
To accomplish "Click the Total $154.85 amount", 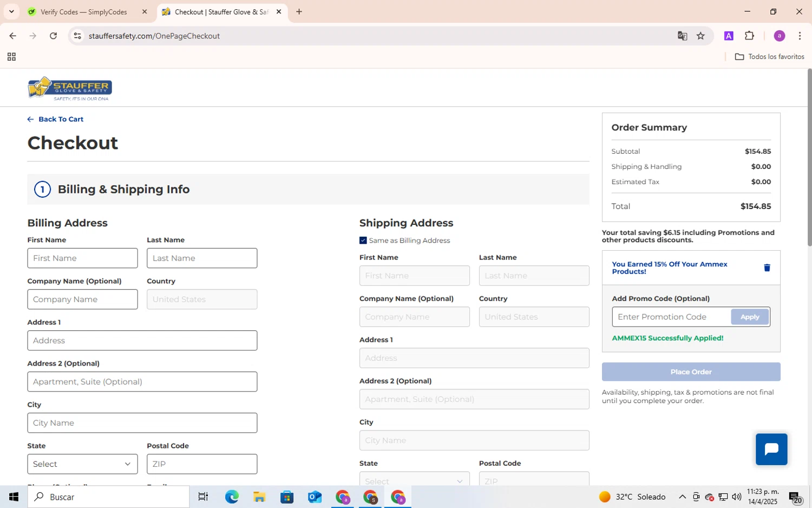I will tap(756, 206).
